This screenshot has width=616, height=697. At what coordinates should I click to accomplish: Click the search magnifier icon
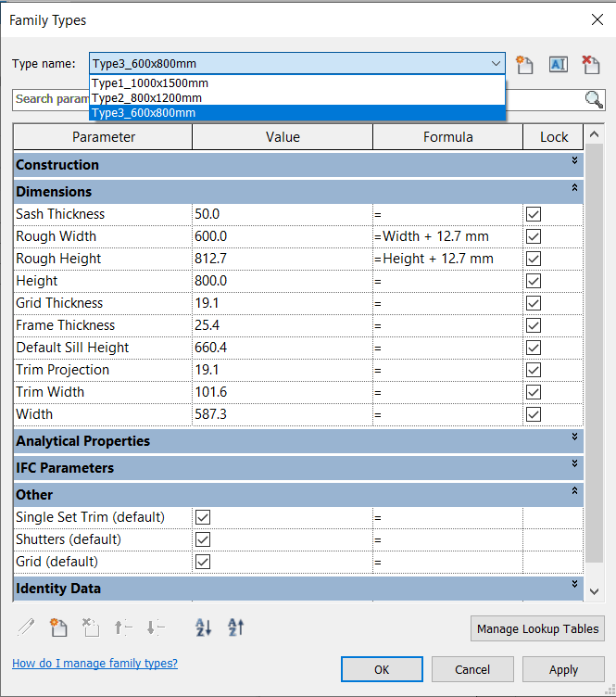pos(594,99)
